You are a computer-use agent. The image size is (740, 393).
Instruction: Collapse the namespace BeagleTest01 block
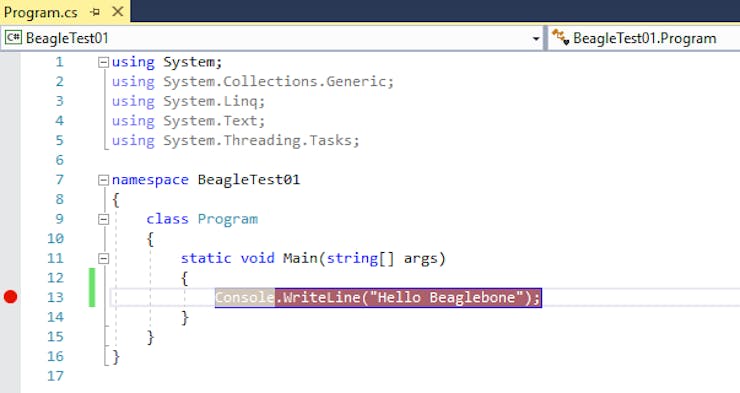click(103, 180)
